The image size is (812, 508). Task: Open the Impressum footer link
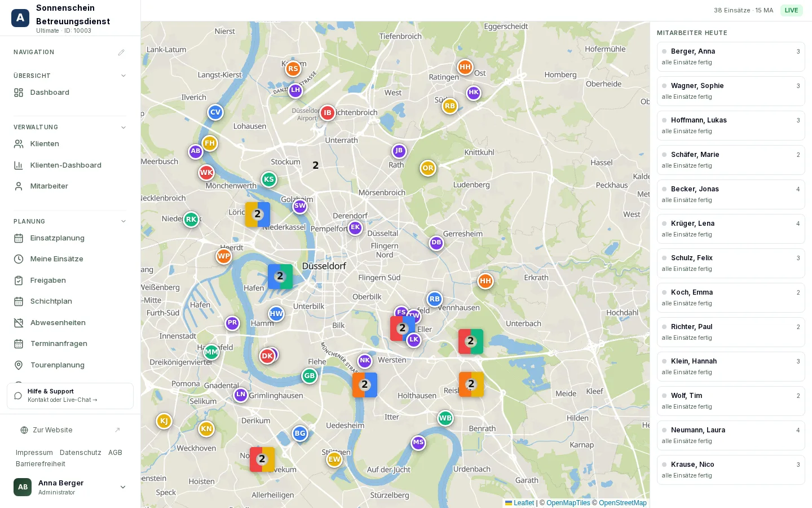[x=34, y=453]
